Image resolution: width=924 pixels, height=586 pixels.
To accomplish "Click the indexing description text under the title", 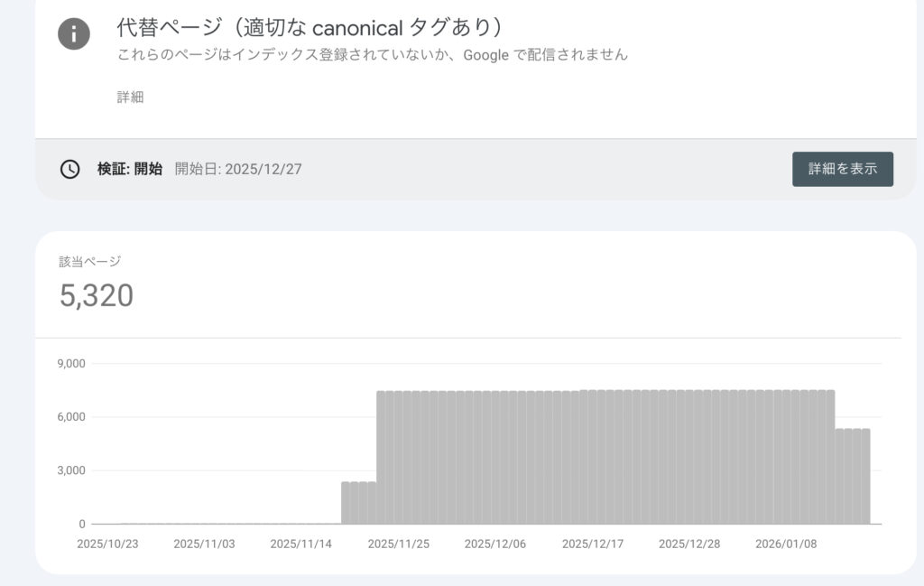I will [372, 54].
